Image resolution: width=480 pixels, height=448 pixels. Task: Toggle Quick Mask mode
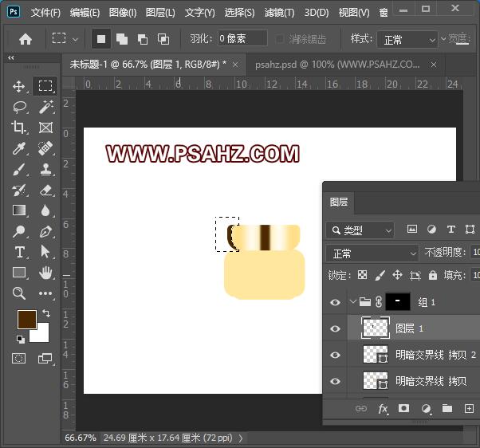[x=18, y=359]
